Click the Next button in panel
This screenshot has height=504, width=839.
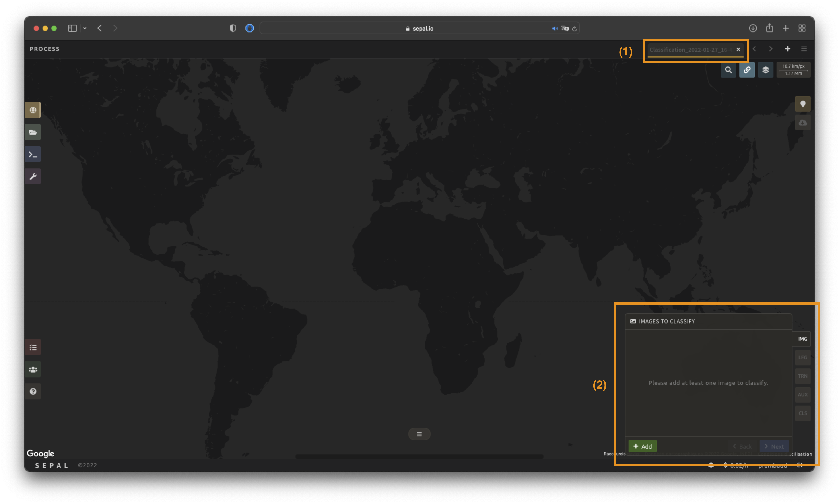pos(774,446)
